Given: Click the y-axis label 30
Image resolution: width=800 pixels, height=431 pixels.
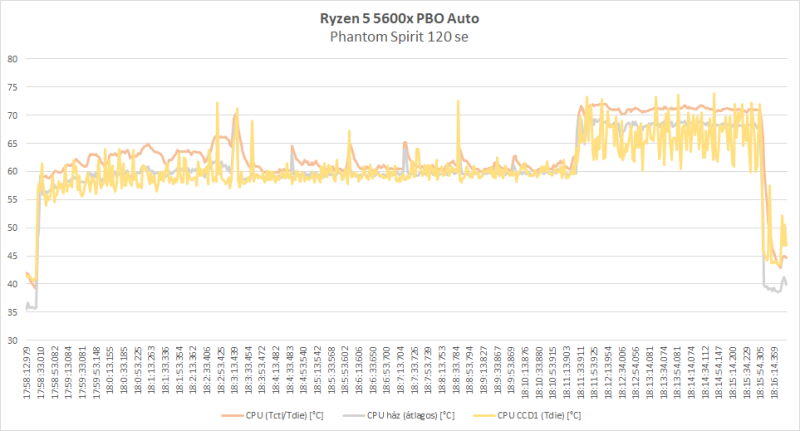Looking at the screenshot, I should (12, 340).
